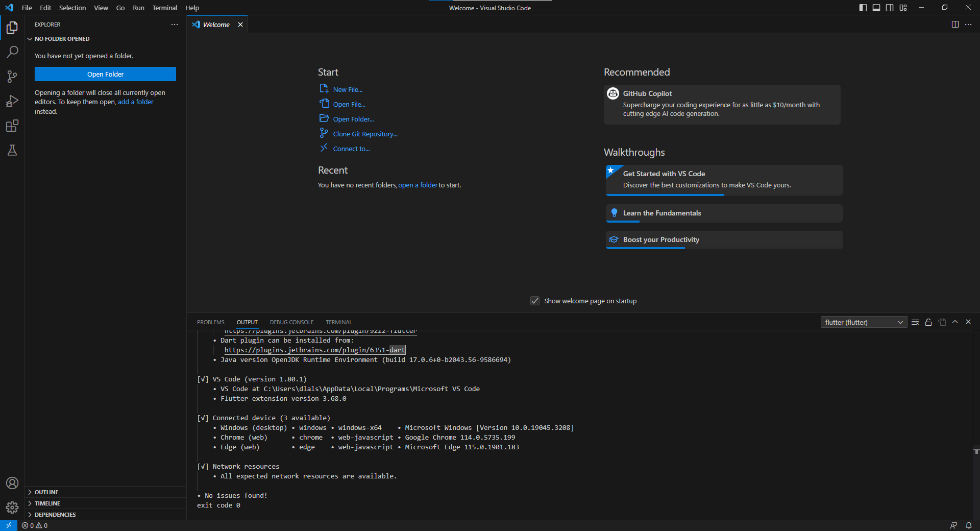Click errors and warnings status bar indicator
The width and height of the screenshot is (980, 531).
pyautogui.click(x=35, y=525)
